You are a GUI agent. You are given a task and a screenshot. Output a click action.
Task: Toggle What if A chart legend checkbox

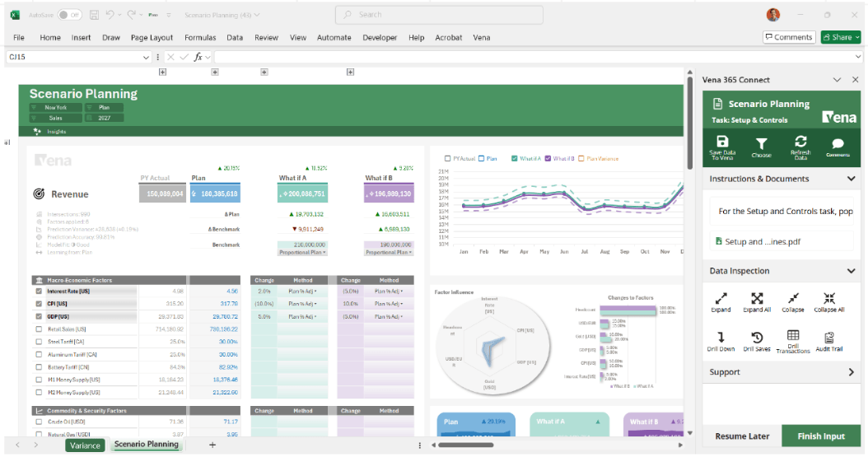[514, 159]
